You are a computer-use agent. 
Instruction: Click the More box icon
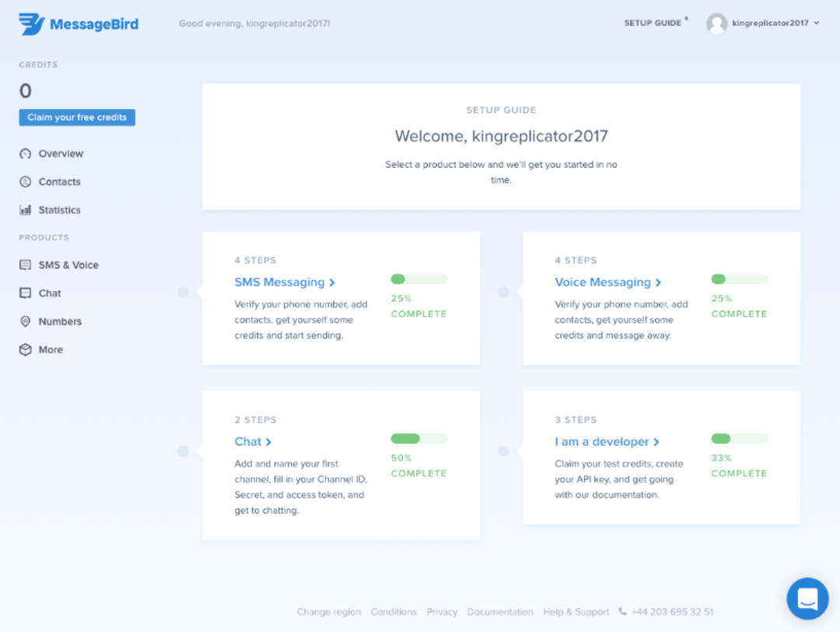pos(25,350)
